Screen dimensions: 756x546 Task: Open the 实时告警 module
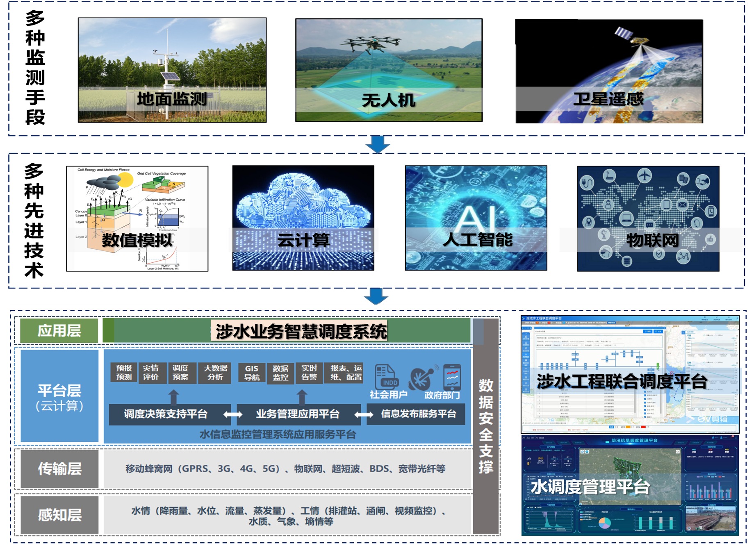tap(309, 373)
